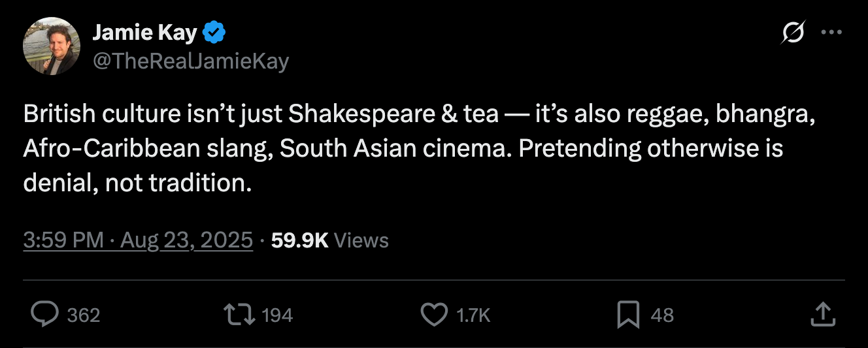Image resolution: width=868 pixels, height=348 pixels.
Task: Like the post with the heart icon
Action: point(433,315)
